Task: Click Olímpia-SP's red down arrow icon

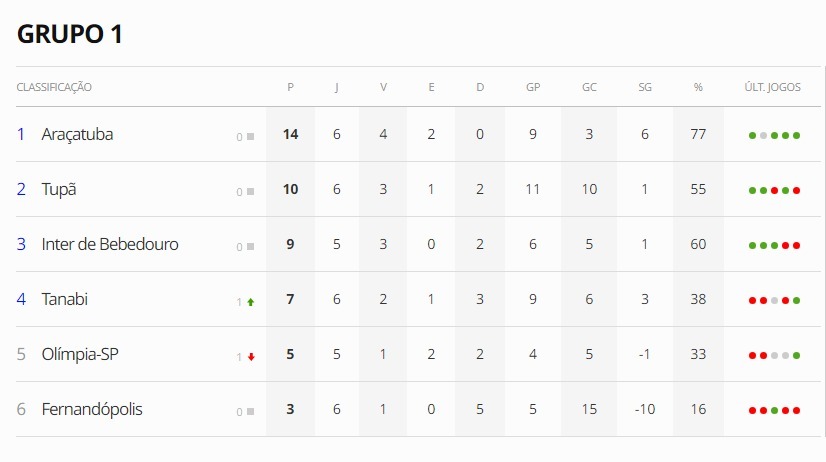Action: 250,356
